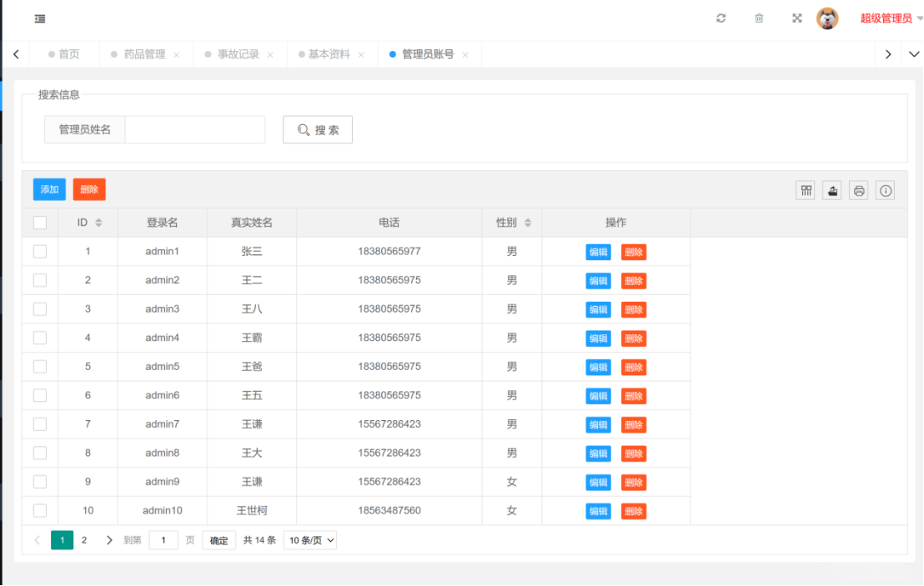Collapse the sidebar with the menu icon
Screen dimensions: 924x586
pyautogui.click(x=40, y=19)
